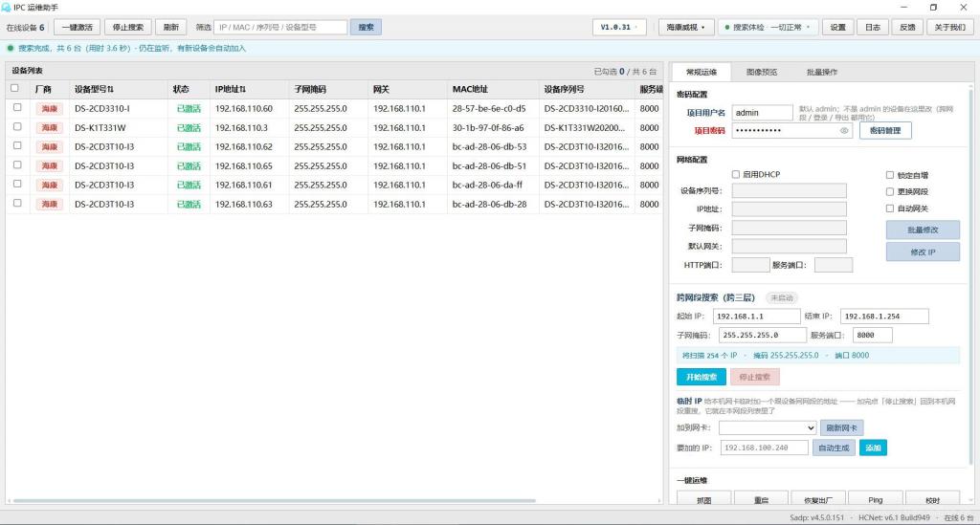Click the 一键激活 toolbar button
This screenshot has width=980, height=525.
77,28
